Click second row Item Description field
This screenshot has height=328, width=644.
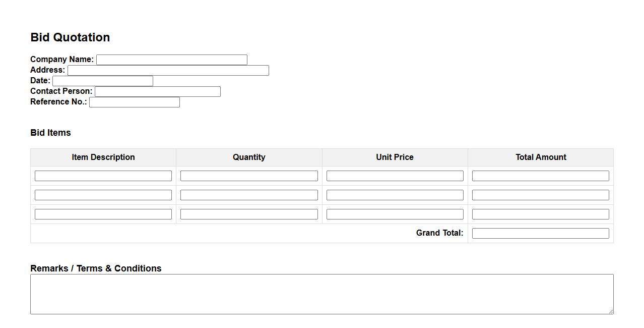[x=103, y=195]
